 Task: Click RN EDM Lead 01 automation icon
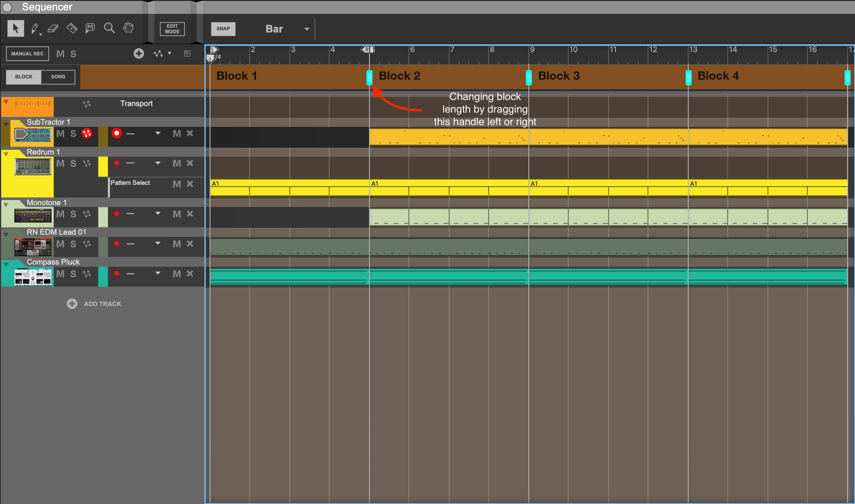[x=87, y=244]
